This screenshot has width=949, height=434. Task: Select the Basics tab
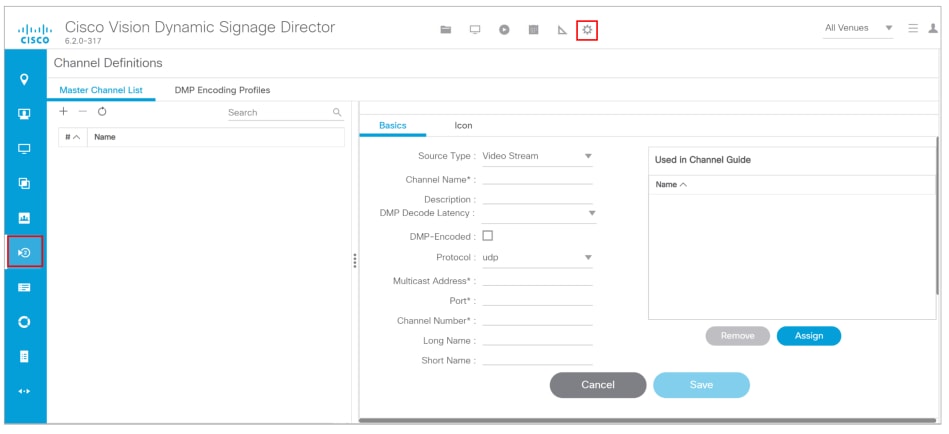[393, 125]
